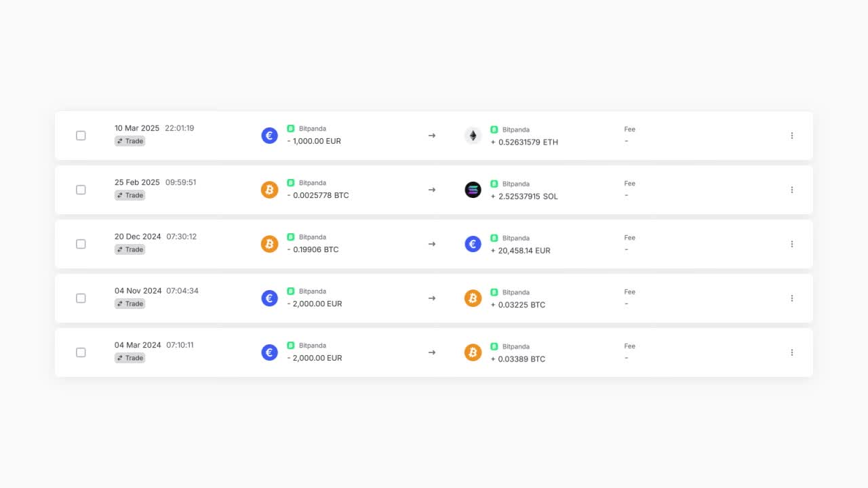Click the time 07:04:34
Viewport: 868px width, 488px height.
pyautogui.click(x=182, y=291)
